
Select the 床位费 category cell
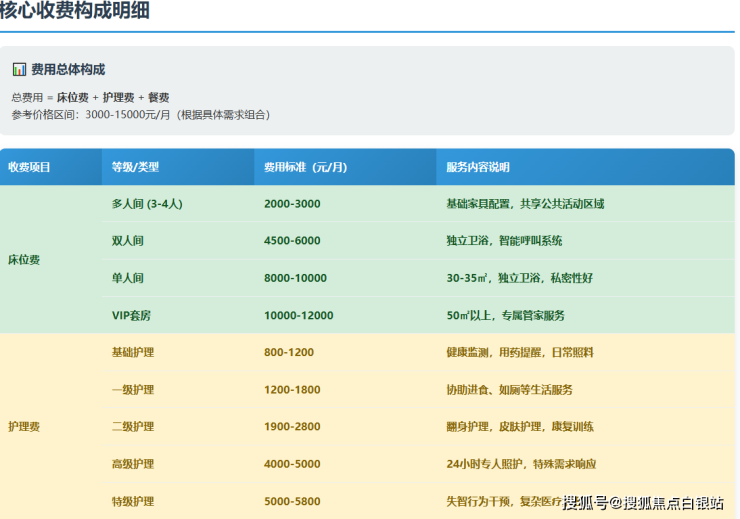(24, 259)
